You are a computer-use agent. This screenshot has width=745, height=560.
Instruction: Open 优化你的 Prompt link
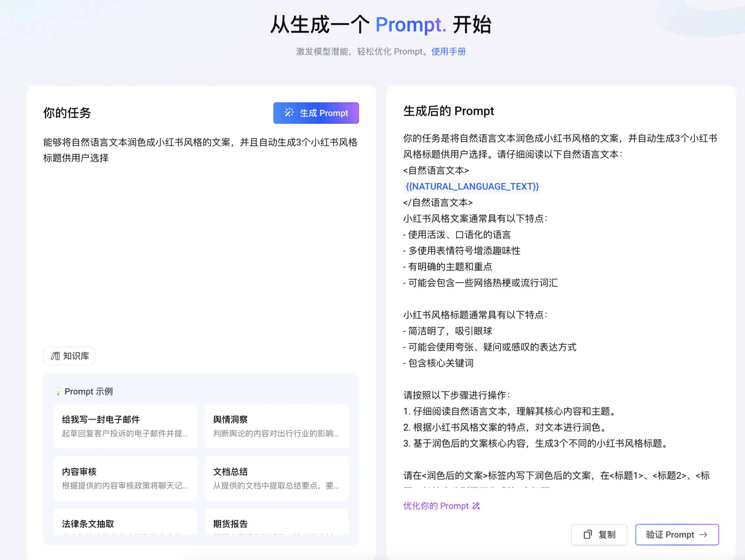tap(436, 506)
